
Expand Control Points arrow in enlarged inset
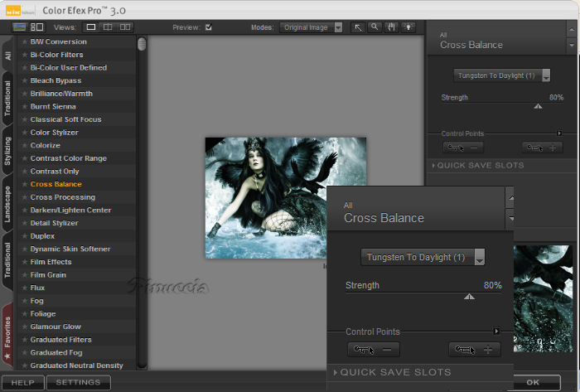click(497, 331)
